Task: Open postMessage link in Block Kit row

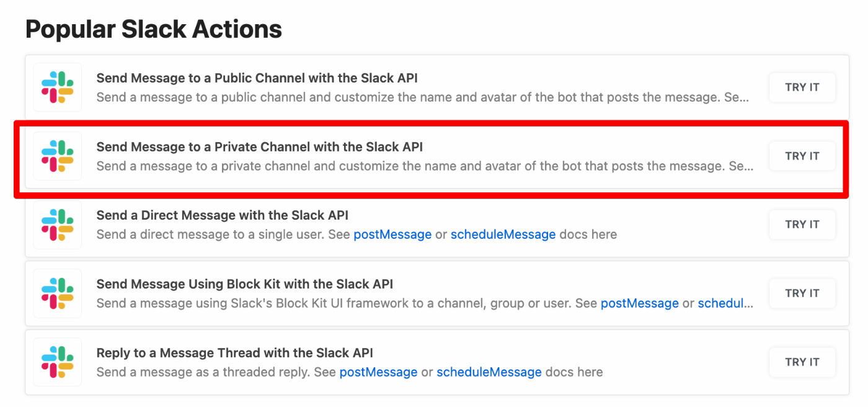Action: pyautogui.click(x=640, y=303)
